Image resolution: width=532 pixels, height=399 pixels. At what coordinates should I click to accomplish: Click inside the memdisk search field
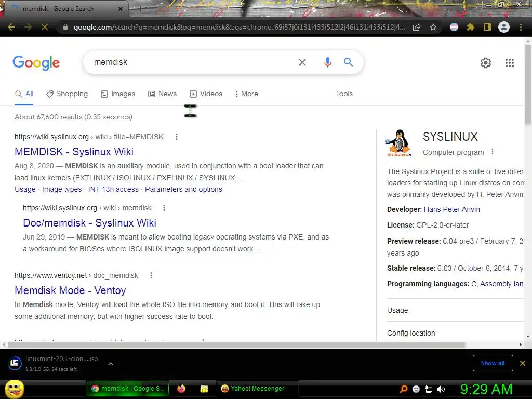tap(193, 62)
